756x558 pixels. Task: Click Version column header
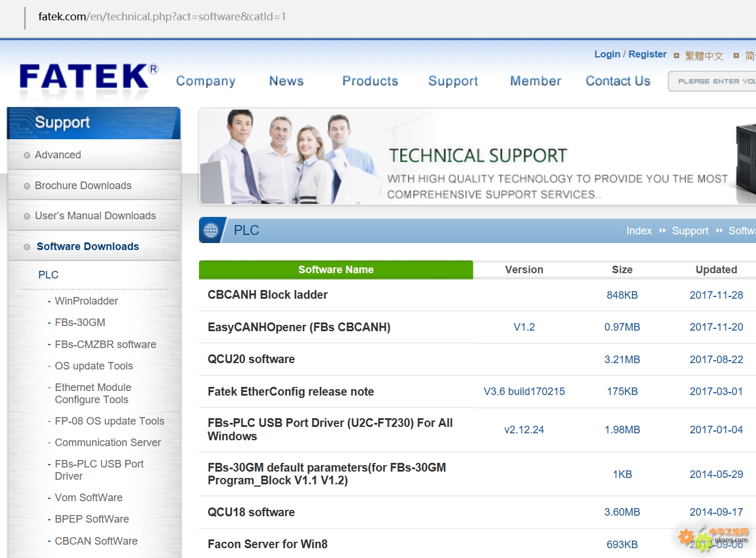(x=524, y=270)
